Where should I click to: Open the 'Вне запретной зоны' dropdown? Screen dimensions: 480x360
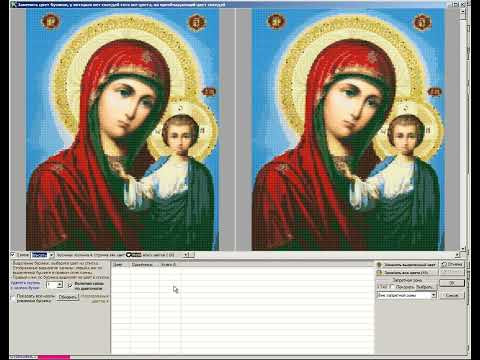(x=434, y=295)
